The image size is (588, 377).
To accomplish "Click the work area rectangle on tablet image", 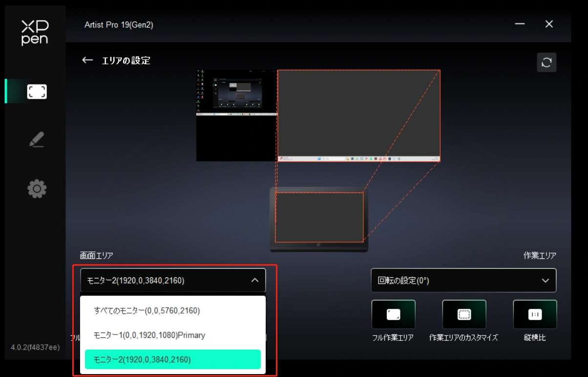I will [319, 217].
